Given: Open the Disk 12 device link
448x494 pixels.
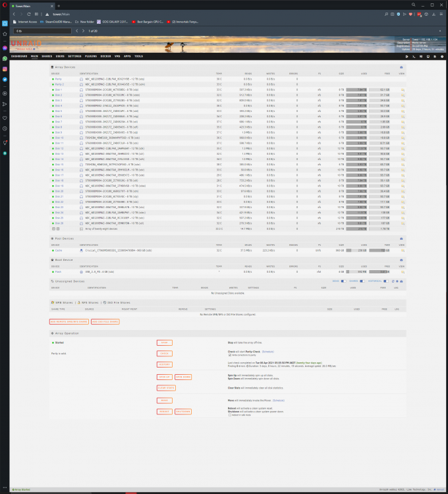Looking at the screenshot, I should click(59, 148).
